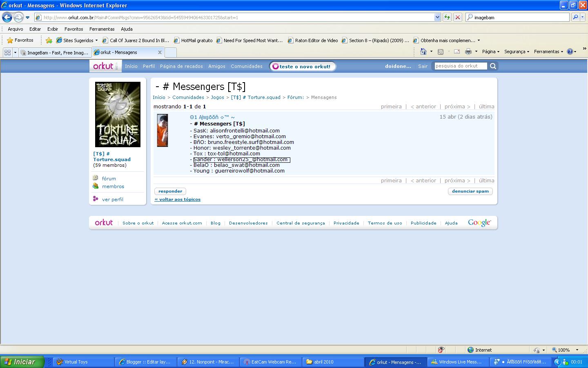Open Obtenha mais complementos dropdown
This screenshot has height=368, width=588.
pyautogui.click(x=447, y=40)
